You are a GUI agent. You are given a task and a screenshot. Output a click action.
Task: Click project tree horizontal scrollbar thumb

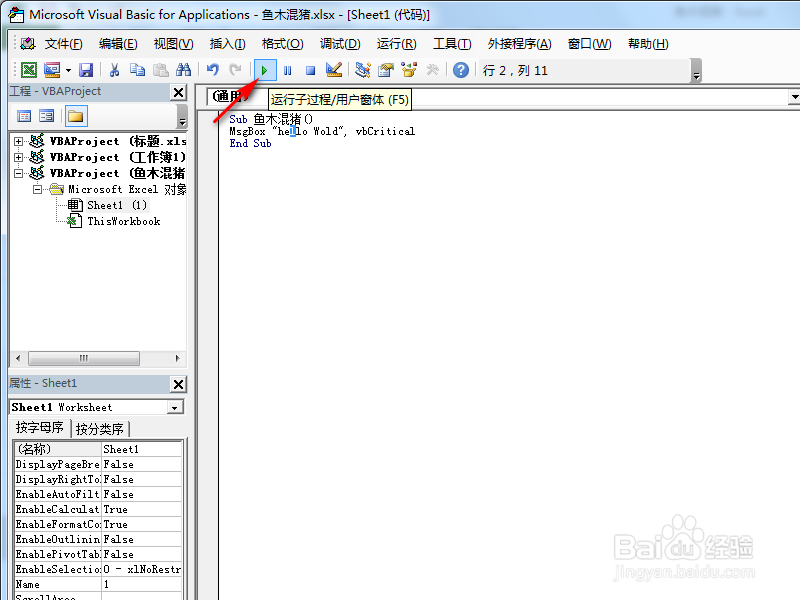(84, 358)
